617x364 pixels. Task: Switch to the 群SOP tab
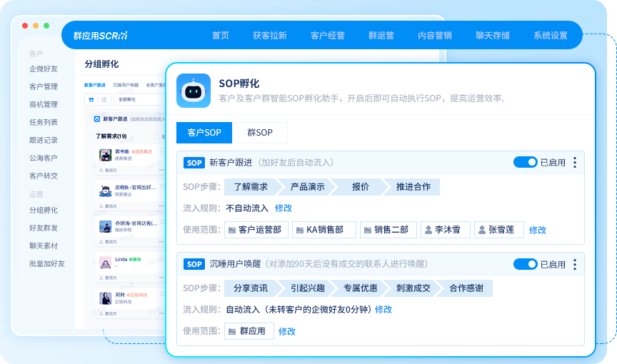pos(260,133)
